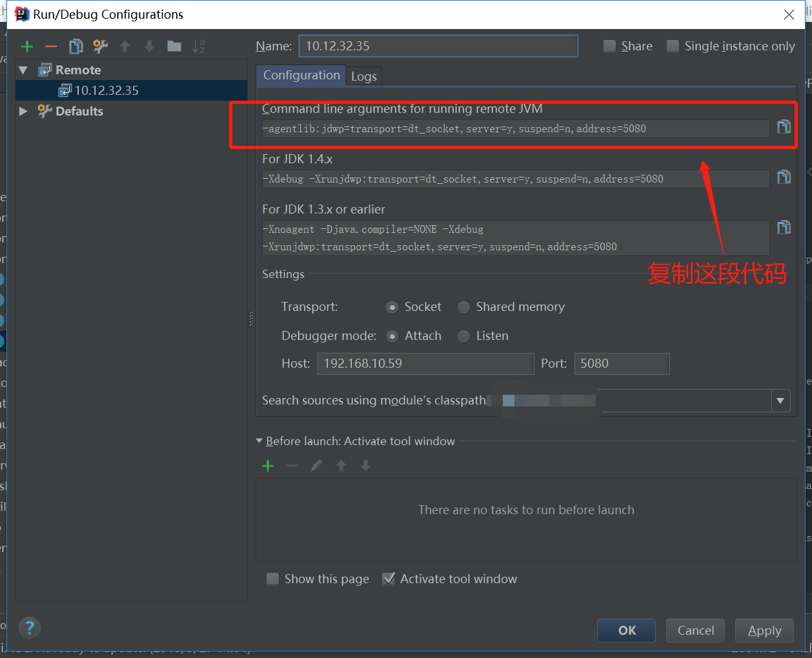Uncheck Activate tool window
Screen dimensions: 812x658
click(389, 579)
